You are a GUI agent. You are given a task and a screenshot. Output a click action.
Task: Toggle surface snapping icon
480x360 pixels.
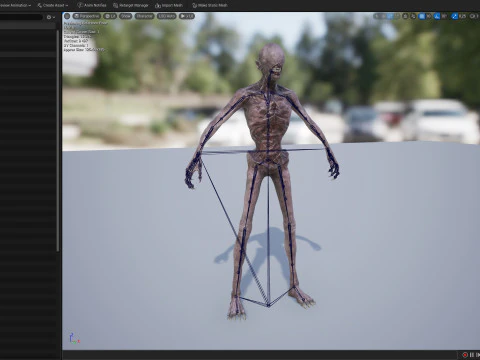pyautogui.click(x=413, y=16)
